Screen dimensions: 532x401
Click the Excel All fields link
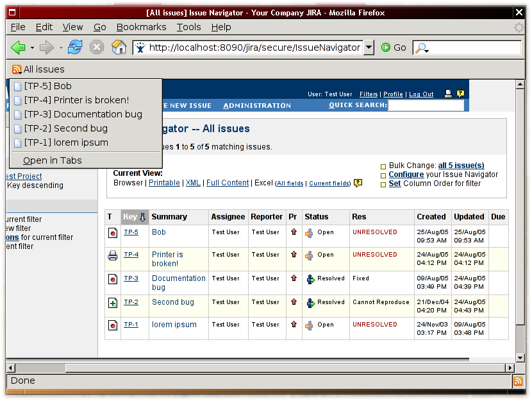290,183
